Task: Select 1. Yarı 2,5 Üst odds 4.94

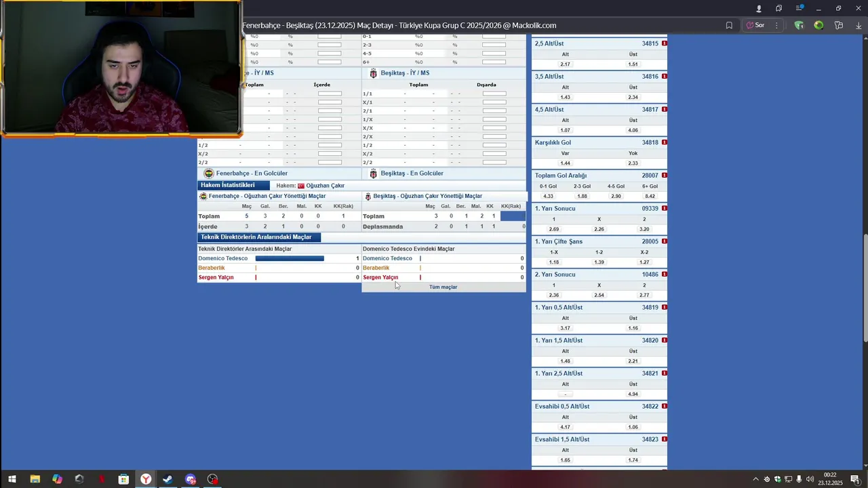Action: 633,394
